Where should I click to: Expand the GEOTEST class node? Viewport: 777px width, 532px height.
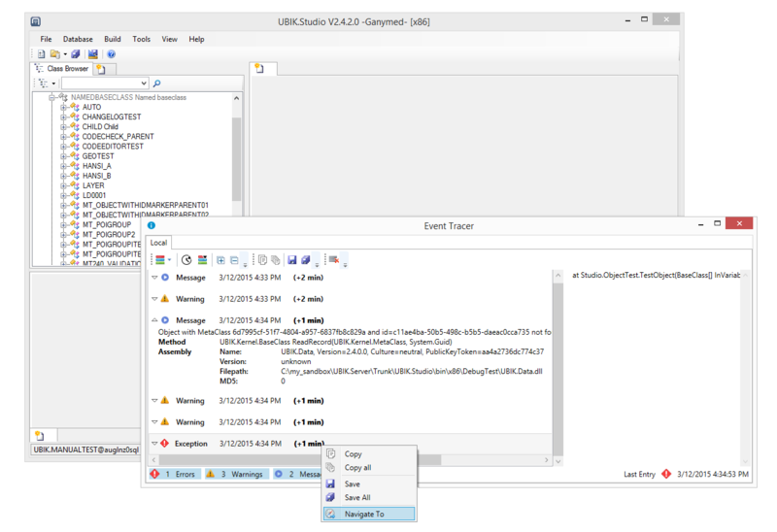(x=63, y=156)
